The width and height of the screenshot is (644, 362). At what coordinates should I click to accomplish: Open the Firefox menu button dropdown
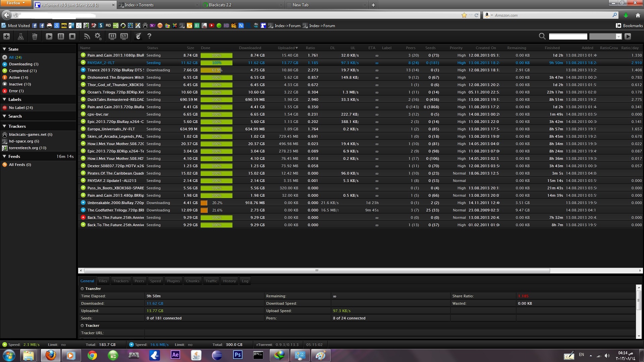[16, 3]
